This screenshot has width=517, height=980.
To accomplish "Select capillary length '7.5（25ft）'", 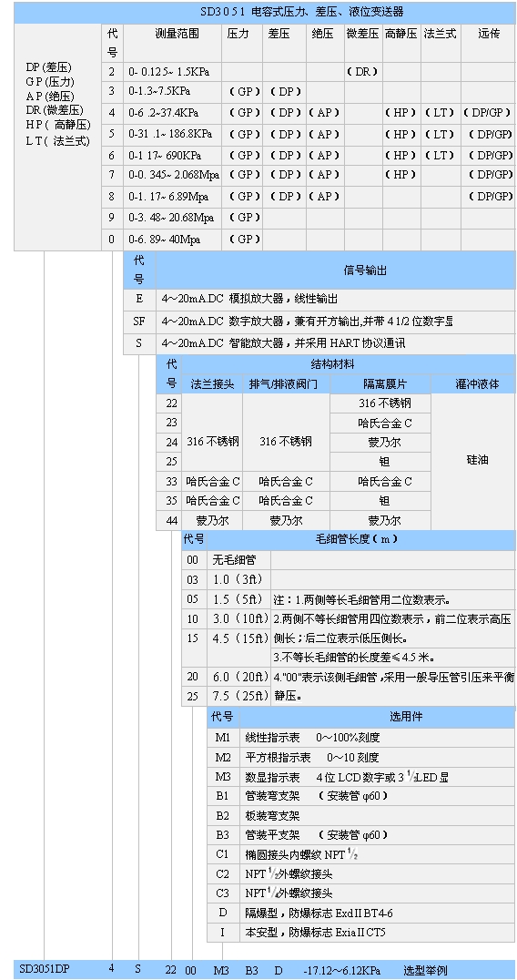I will [x=241, y=696].
